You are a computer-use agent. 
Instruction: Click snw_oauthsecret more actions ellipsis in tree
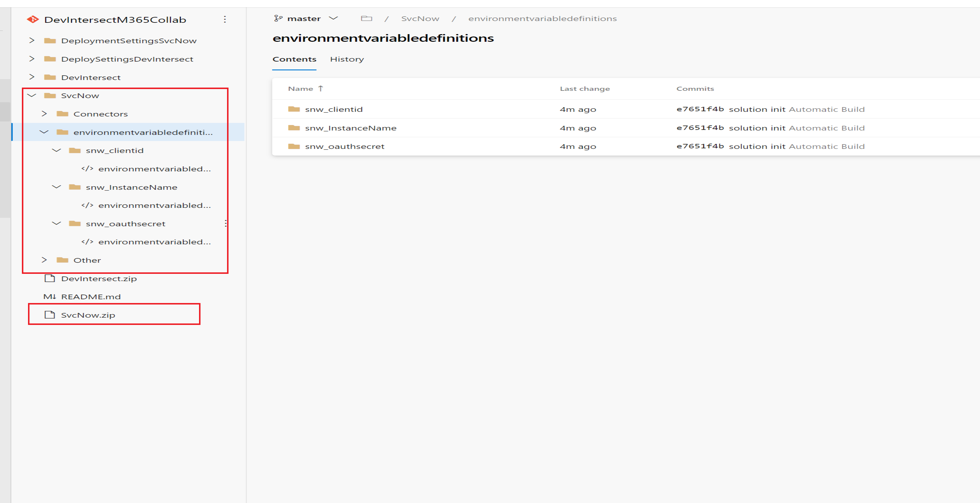coord(226,223)
